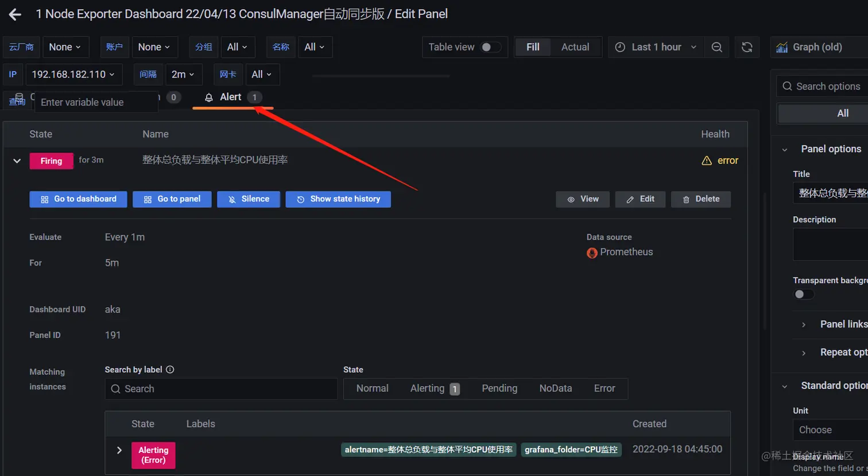Click the grafana_folder=CPU监控 label tag
Screen dimensions: 868x476
click(571, 450)
